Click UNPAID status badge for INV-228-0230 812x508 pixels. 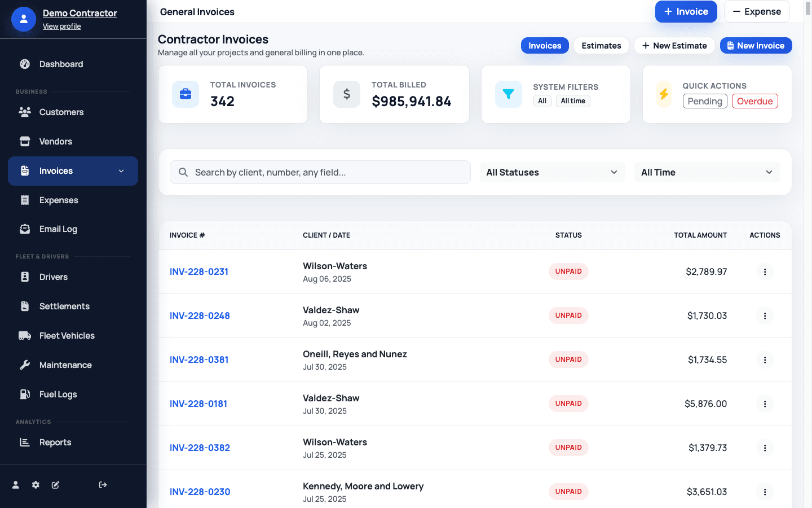coord(568,492)
